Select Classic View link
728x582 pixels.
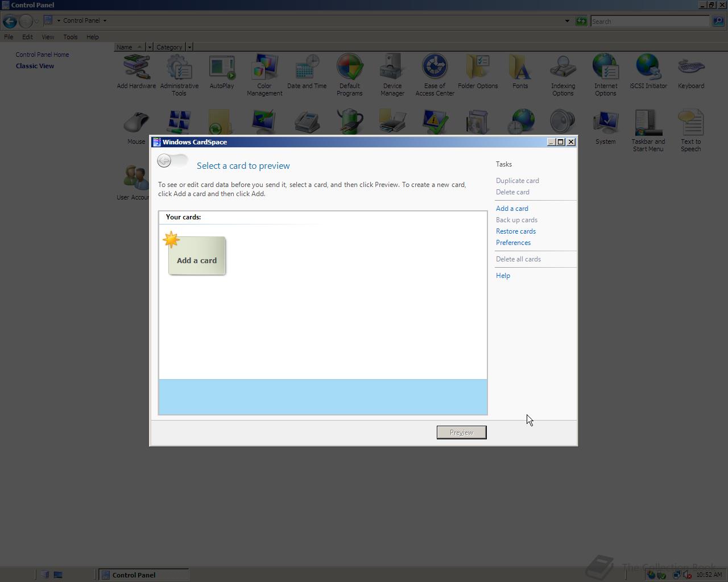35,66
